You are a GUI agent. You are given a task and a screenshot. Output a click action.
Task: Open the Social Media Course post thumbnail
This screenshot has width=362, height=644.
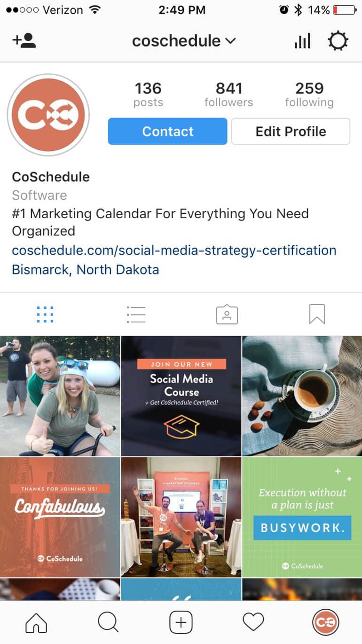pos(181,396)
